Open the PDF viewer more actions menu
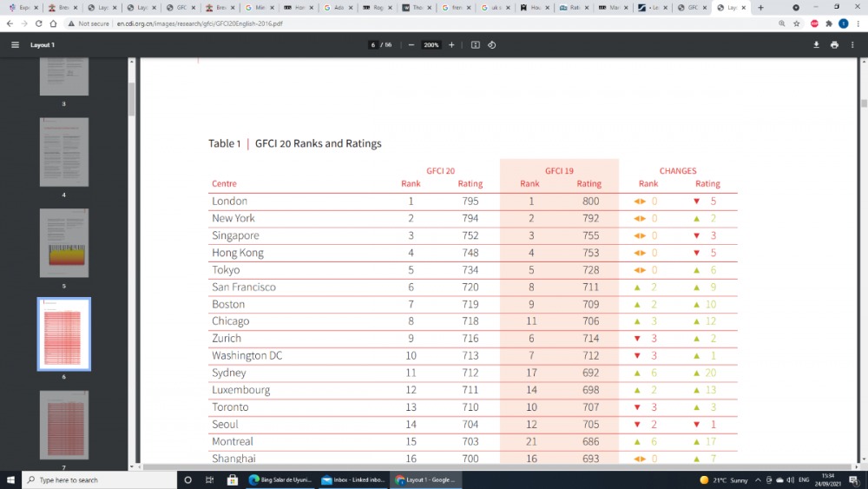The image size is (868, 489). 853,44
